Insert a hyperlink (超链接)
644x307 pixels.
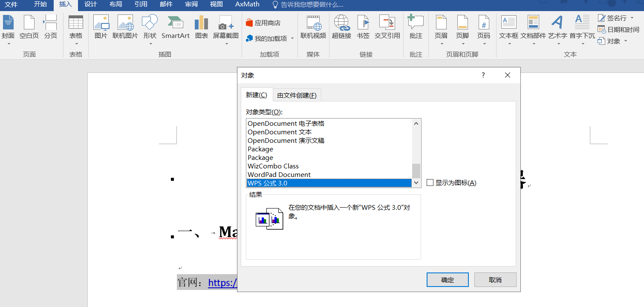pos(342,27)
